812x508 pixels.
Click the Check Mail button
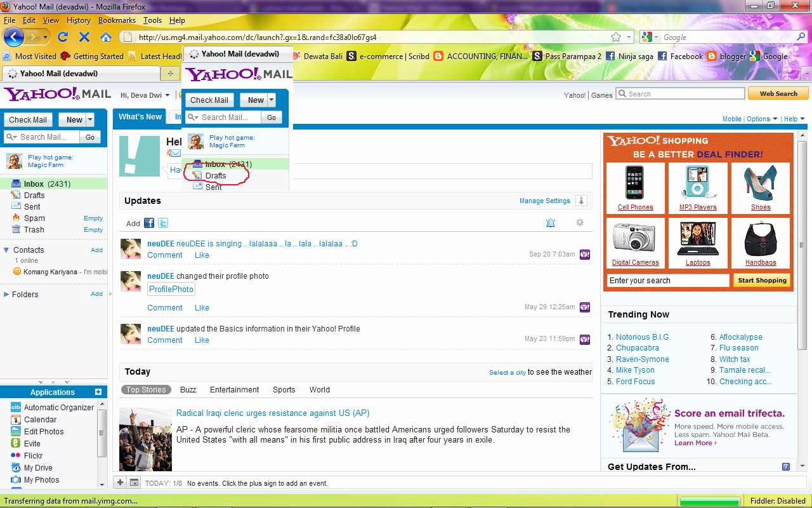(28, 119)
